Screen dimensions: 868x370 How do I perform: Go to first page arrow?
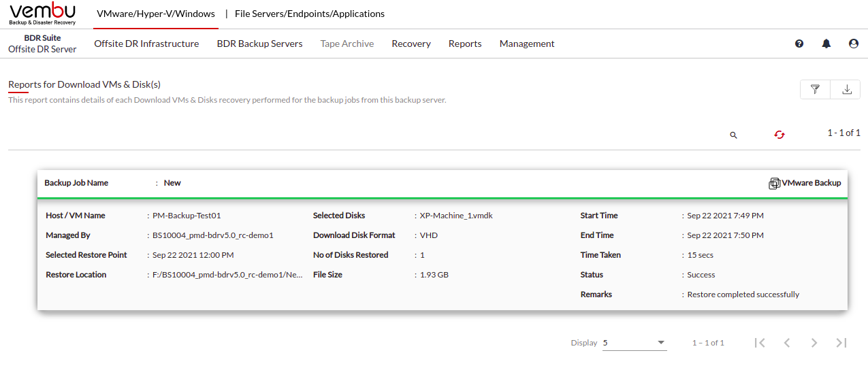[x=760, y=343]
